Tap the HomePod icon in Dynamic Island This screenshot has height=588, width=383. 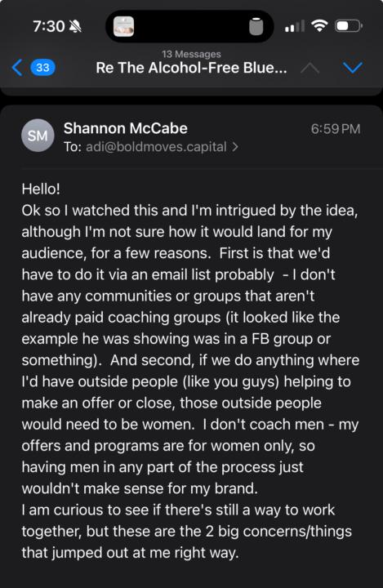[x=256, y=26]
